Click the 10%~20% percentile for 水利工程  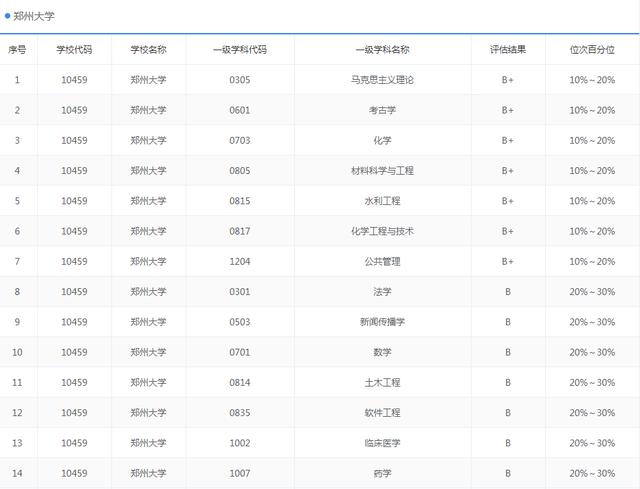click(592, 201)
